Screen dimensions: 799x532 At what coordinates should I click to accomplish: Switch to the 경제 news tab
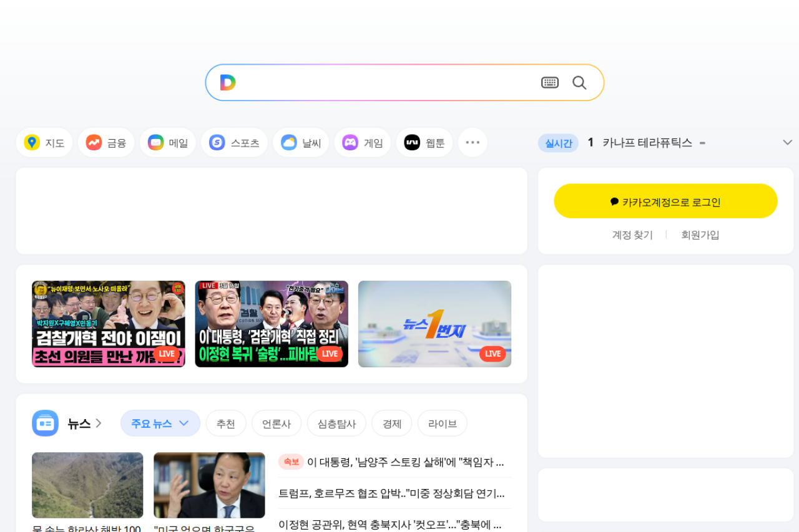pos(392,423)
